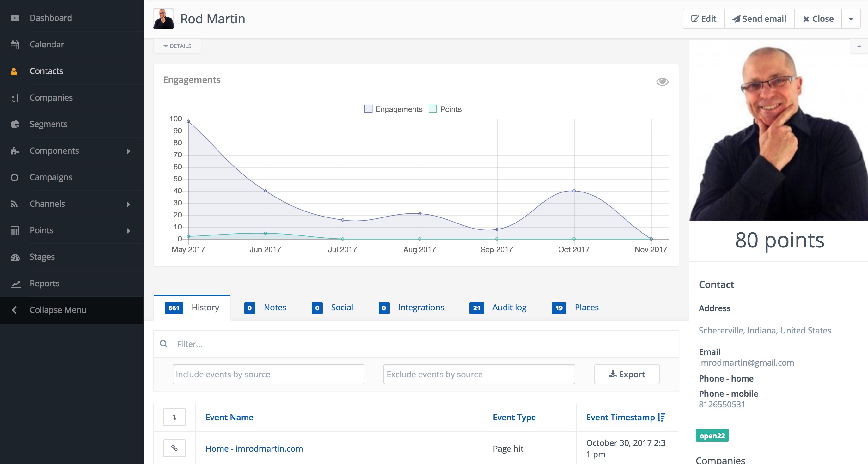Viewport: 868px width, 464px height.
Task: Switch to the History tab
Action: [x=192, y=307]
